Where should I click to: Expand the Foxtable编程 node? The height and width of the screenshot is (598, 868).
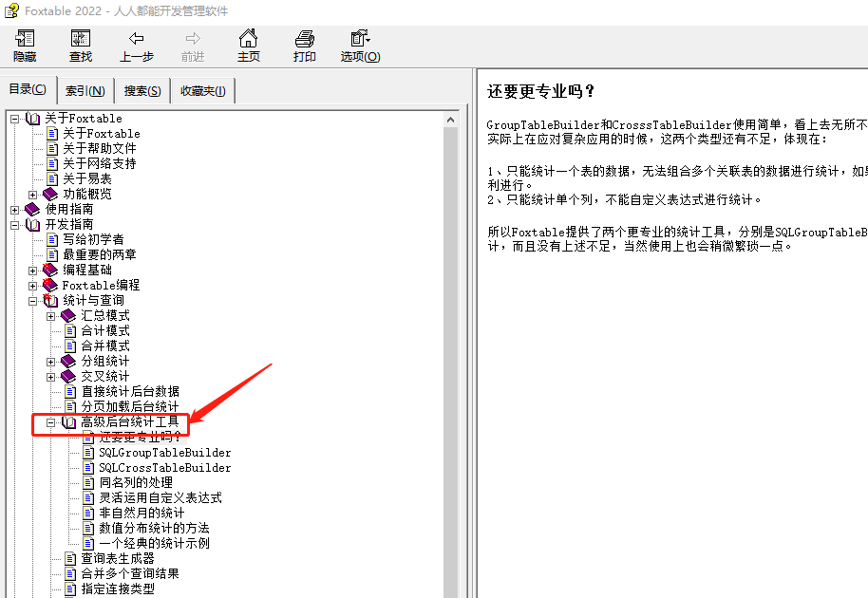pyautogui.click(x=32, y=286)
